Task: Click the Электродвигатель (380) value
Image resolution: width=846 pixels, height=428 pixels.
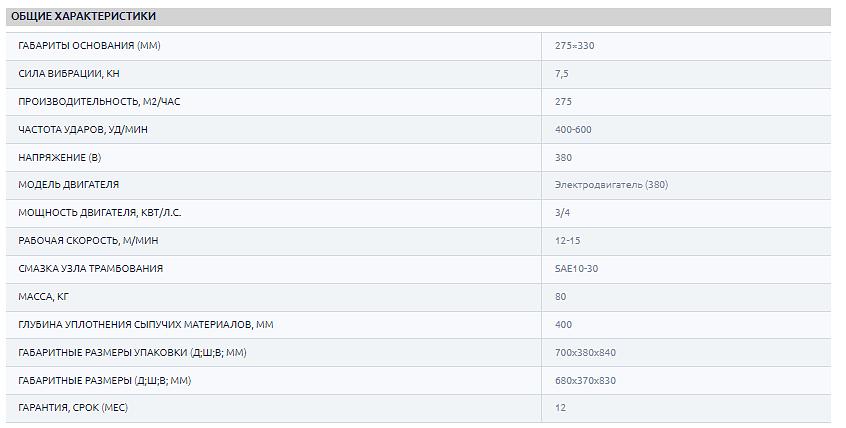Action: (x=611, y=185)
